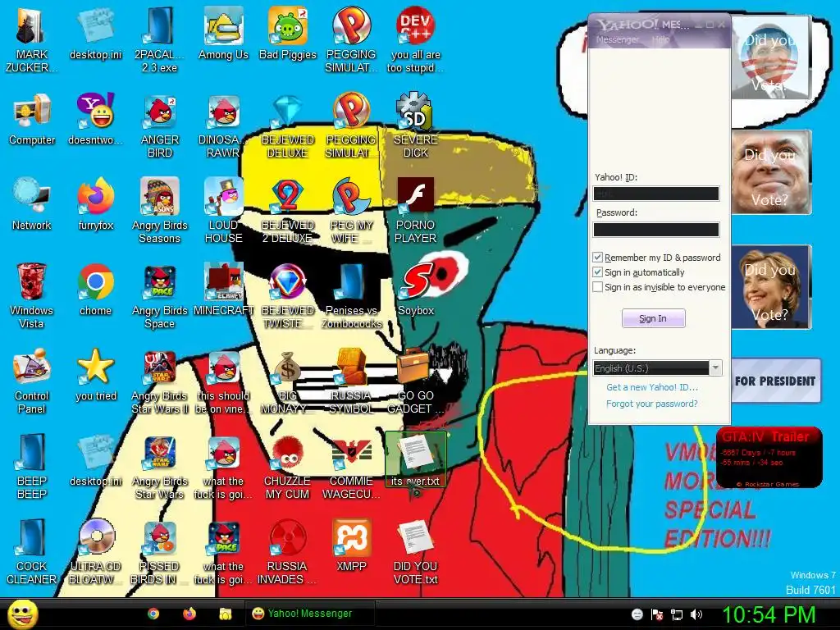Viewport: 840px width, 630px height.
Task: Open the tray network icon
Action: (677, 614)
